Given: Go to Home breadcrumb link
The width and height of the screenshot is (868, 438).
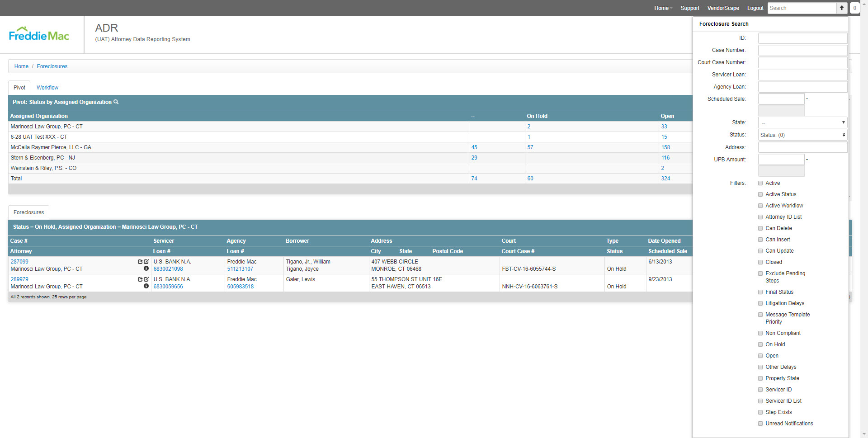Looking at the screenshot, I should click(21, 66).
